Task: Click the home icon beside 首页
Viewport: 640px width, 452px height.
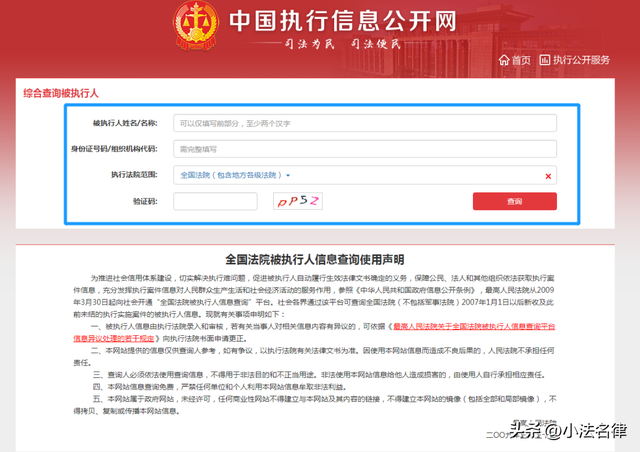Action: click(x=504, y=60)
